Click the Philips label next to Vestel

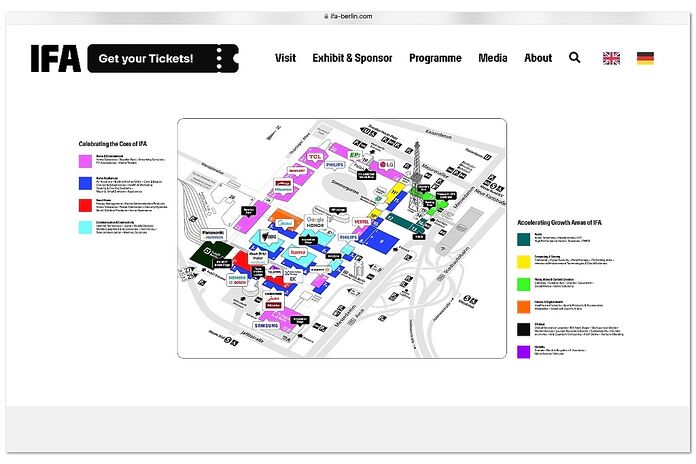click(x=348, y=238)
